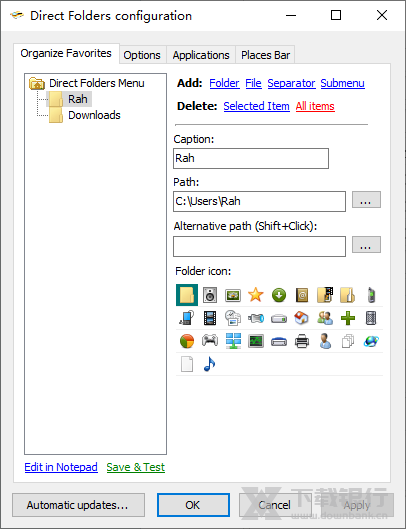Viewport: 406px width, 529px height.
Task: Choose the blank document icon
Action: 187,364
